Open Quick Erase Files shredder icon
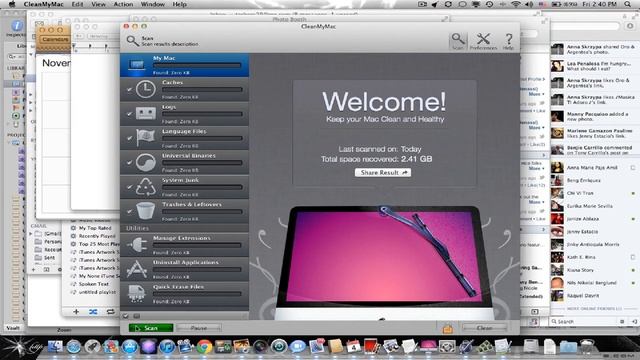 tap(136, 293)
